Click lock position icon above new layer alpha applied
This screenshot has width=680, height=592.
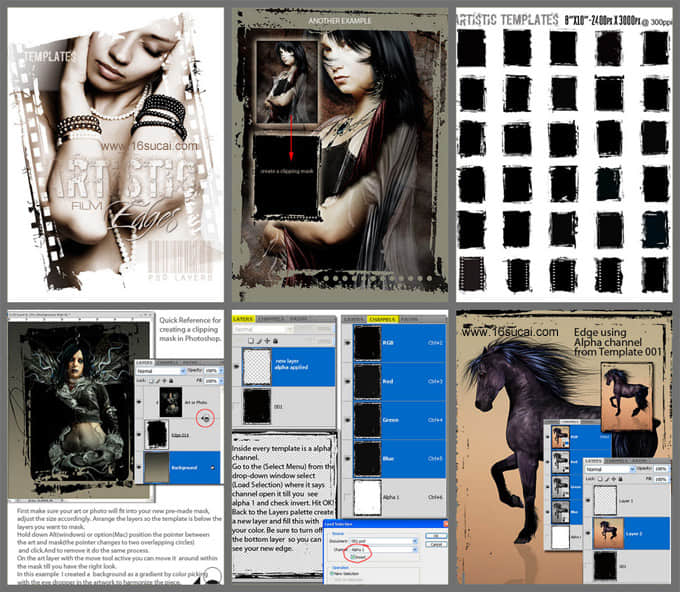(x=267, y=341)
